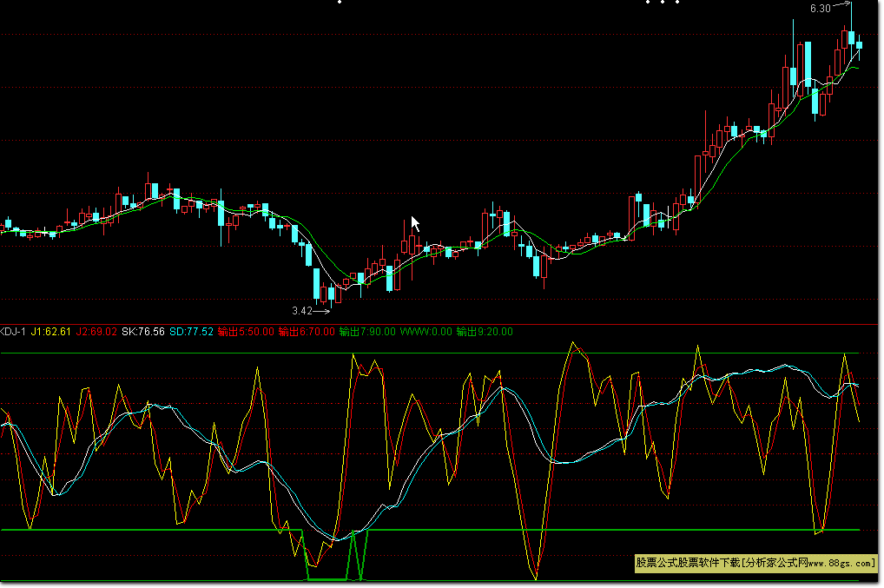Viewport: 884px width, 588px height.
Task: Click the KDJ-1 indicator name label
Action: [12, 332]
